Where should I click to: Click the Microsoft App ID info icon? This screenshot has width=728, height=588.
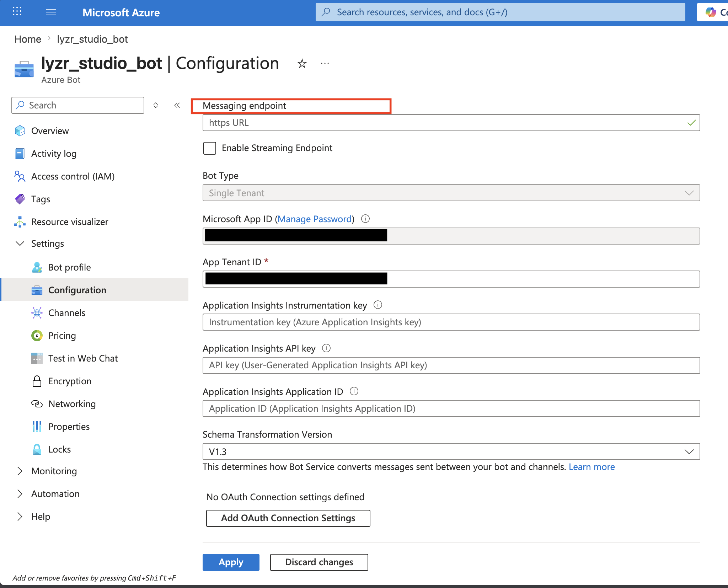pyautogui.click(x=365, y=219)
